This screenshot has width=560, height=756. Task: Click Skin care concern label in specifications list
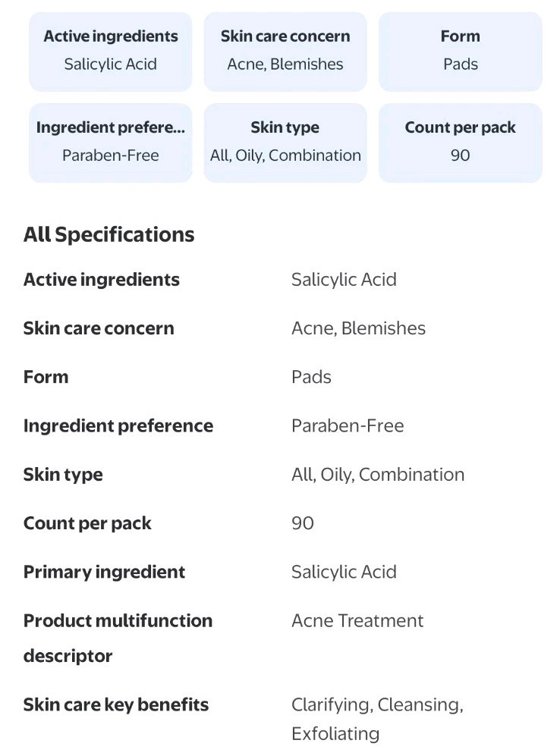point(99,328)
